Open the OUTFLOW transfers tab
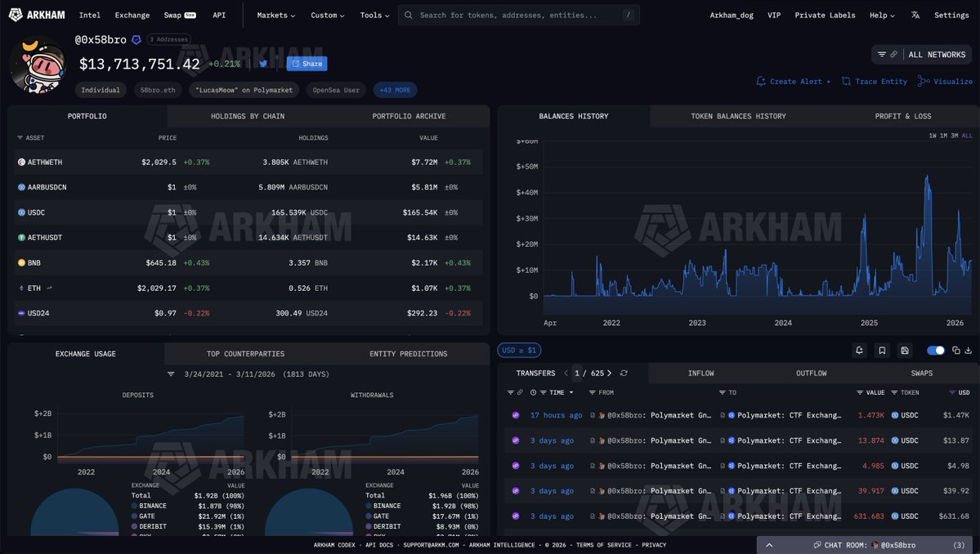This screenshot has width=980, height=554. click(x=812, y=373)
